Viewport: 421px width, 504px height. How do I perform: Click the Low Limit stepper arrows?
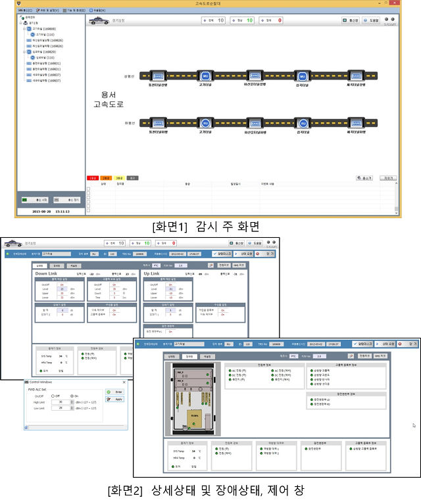click(x=72, y=408)
